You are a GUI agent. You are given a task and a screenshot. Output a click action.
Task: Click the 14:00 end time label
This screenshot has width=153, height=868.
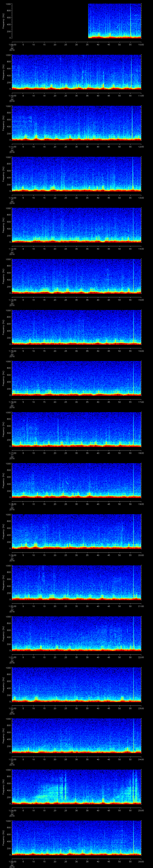(x=141, y=249)
